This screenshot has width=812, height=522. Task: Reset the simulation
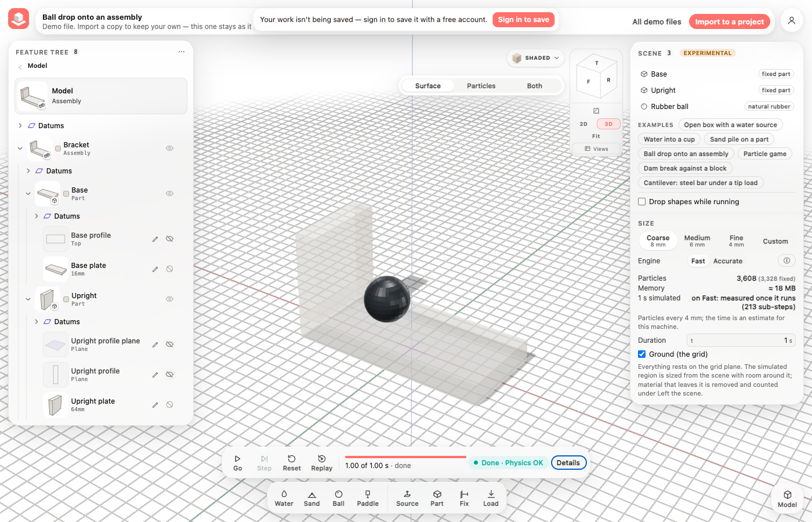(292, 463)
